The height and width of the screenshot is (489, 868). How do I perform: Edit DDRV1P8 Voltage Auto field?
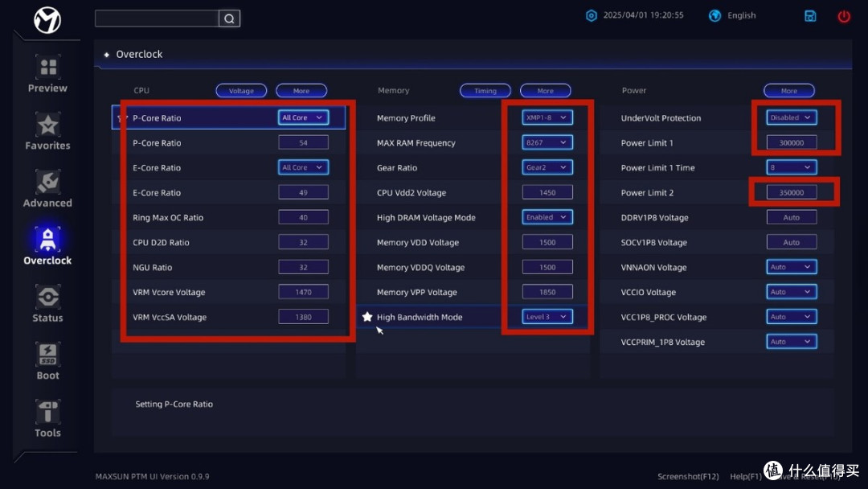[792, 217]
